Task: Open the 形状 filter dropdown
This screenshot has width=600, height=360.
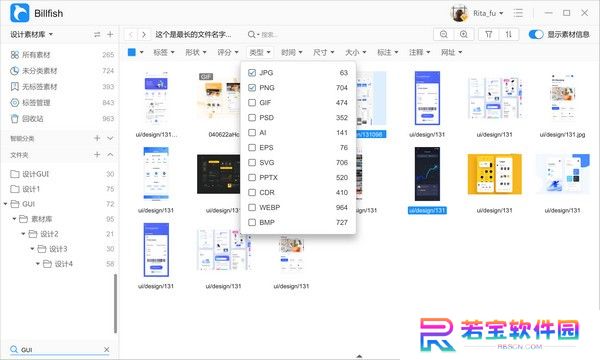Action: tap(196, 52)
